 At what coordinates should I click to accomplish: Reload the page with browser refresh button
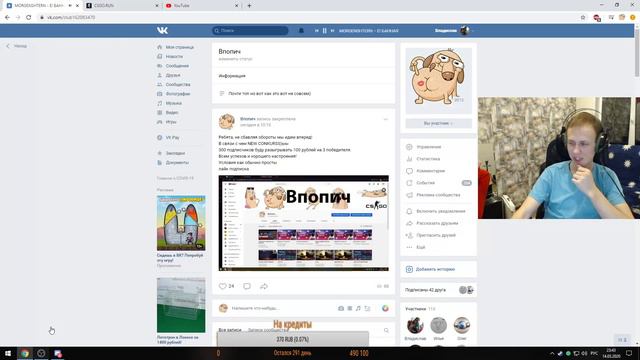(x=29, y=18)
